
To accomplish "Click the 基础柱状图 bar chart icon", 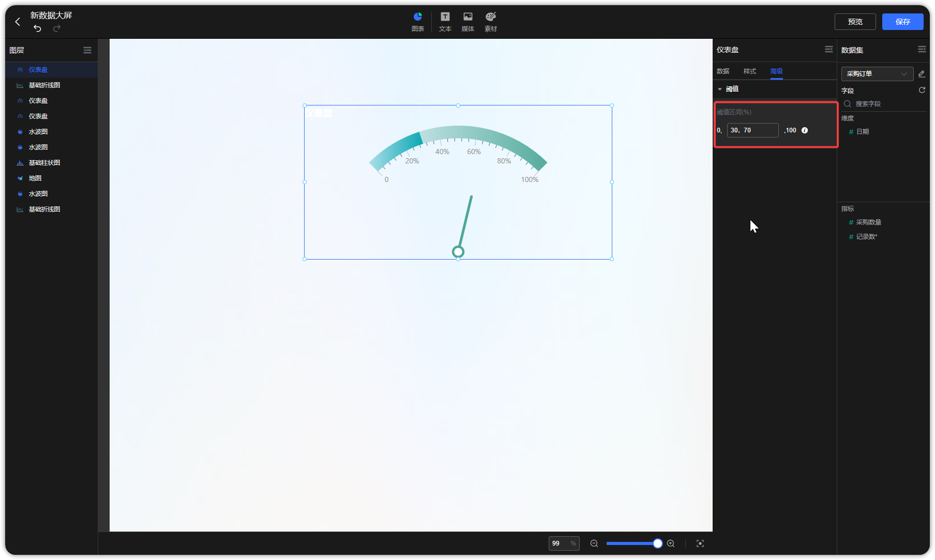I will pyautogui.click(x=20, y=163).
